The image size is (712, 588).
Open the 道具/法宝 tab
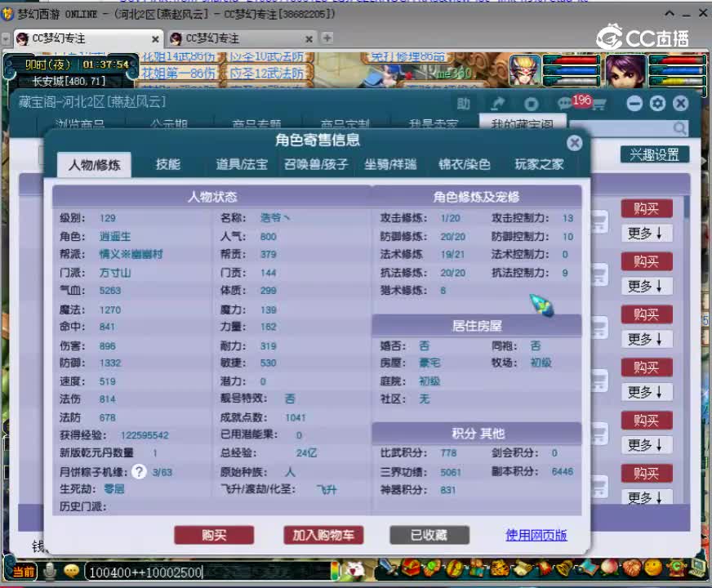(x=242, y=164)
